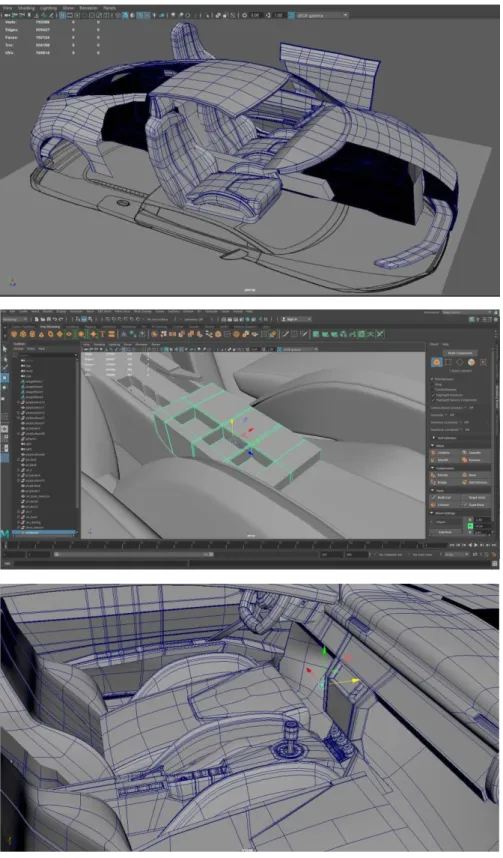Open Display menu in the Outliner
This screenshot has height=858, width=503.
tap(18, 349)
